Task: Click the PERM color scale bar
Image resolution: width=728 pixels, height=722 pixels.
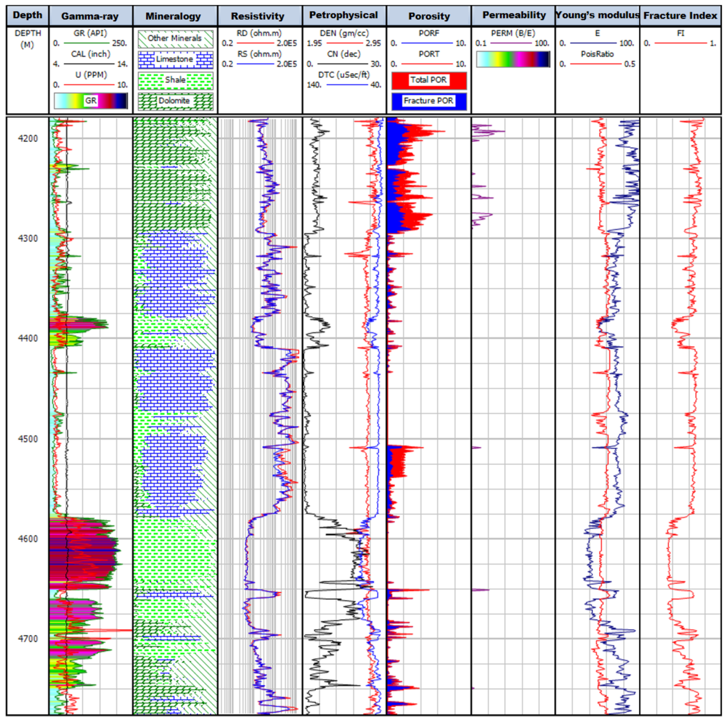Action: [x=513, y=60]
